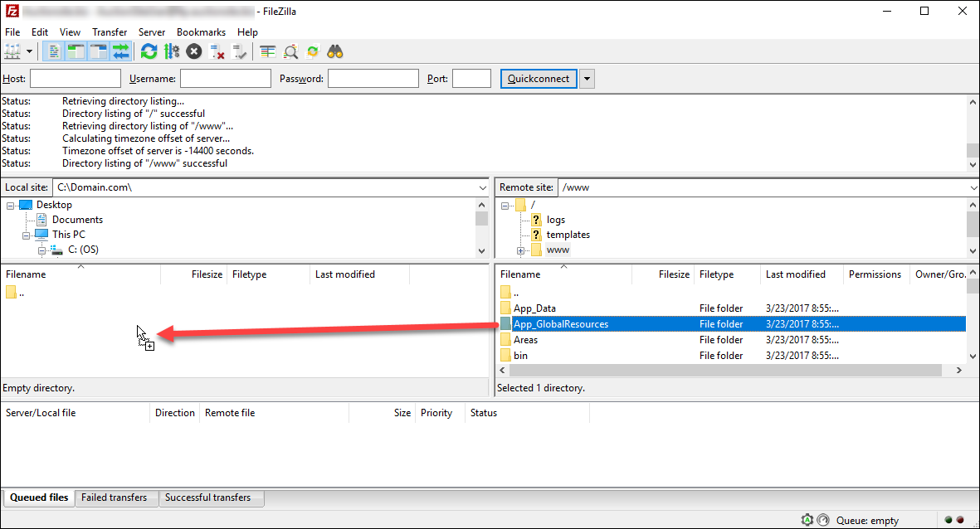Open the File menu

click(12, 32)
